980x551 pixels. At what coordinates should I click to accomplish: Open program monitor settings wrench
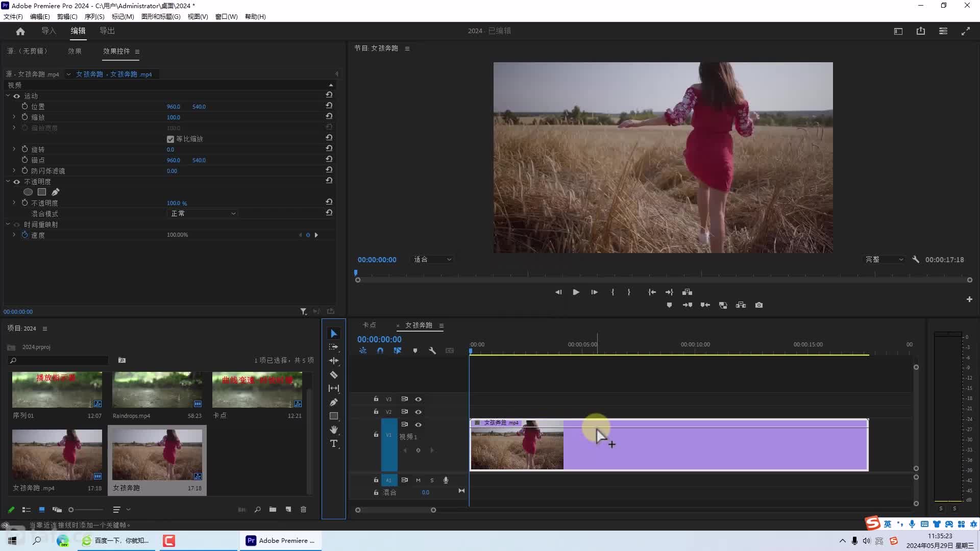point(916,259)
